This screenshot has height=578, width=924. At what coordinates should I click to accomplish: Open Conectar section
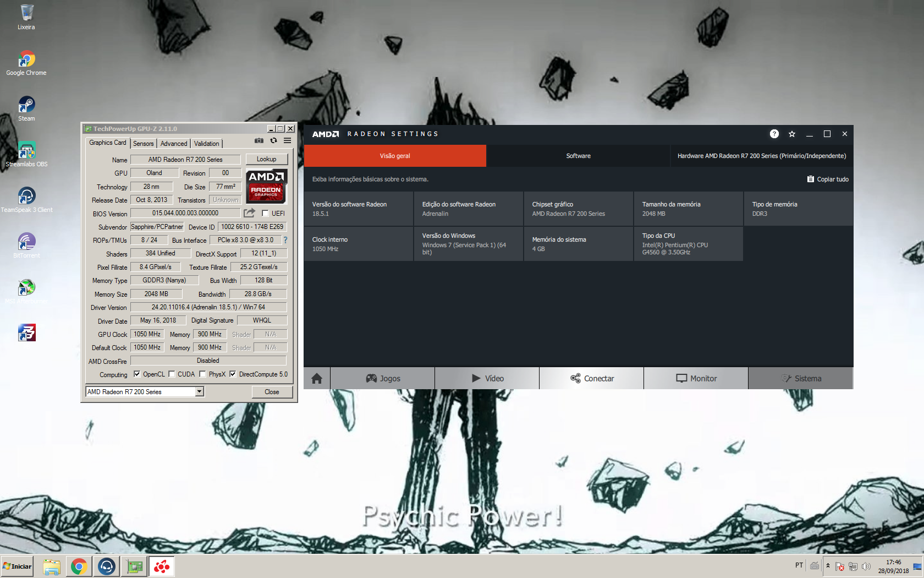click(592, 378)
